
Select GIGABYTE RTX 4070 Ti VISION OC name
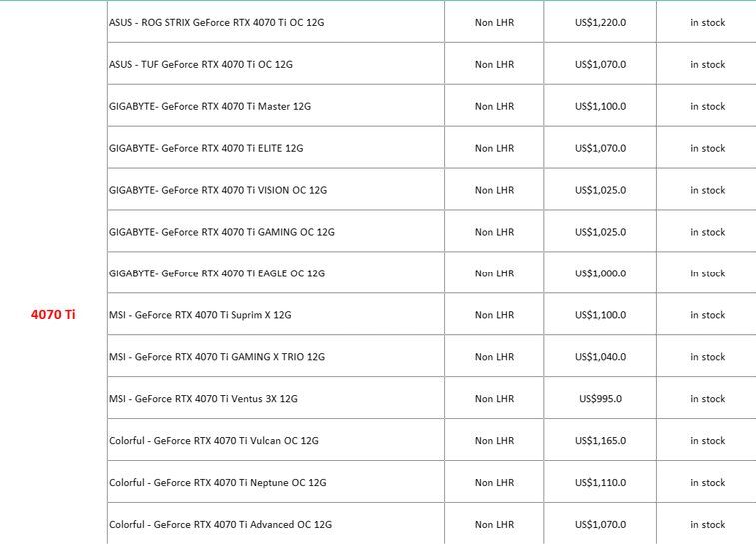[x=217, y=190]
